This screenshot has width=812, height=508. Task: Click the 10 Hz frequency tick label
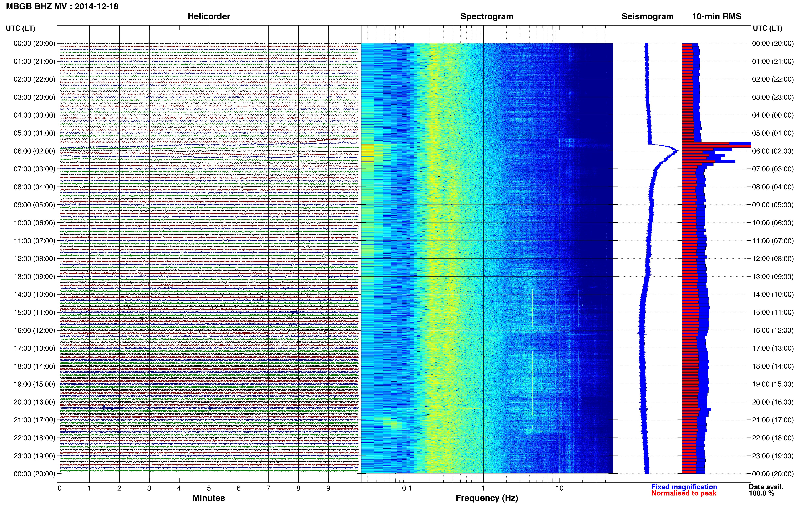[559, 488]
